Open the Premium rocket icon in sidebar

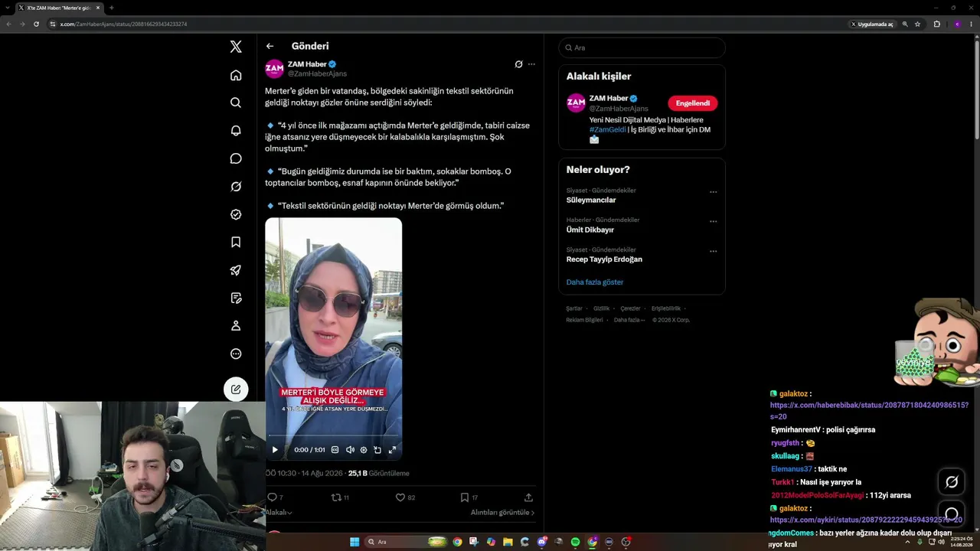(x=236, y=270)
